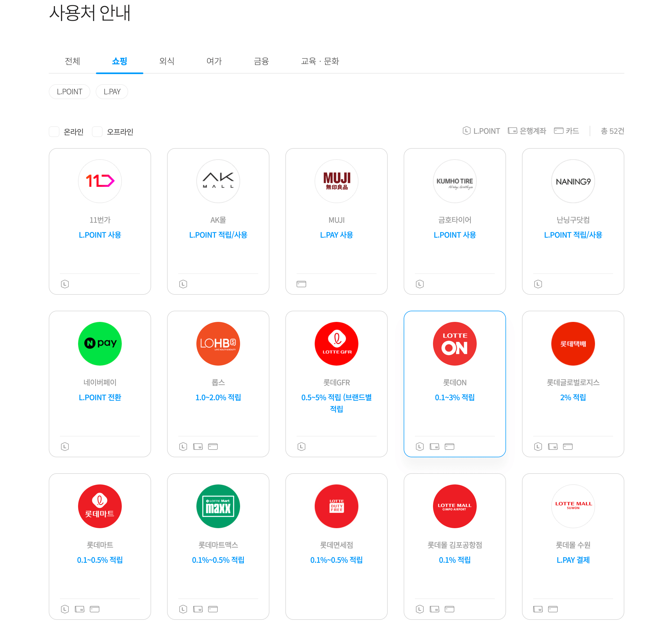The width and height of the screenshot is (672, 631).
Task: Click the LOTTE ON circular logo
Action: point(455,344)
